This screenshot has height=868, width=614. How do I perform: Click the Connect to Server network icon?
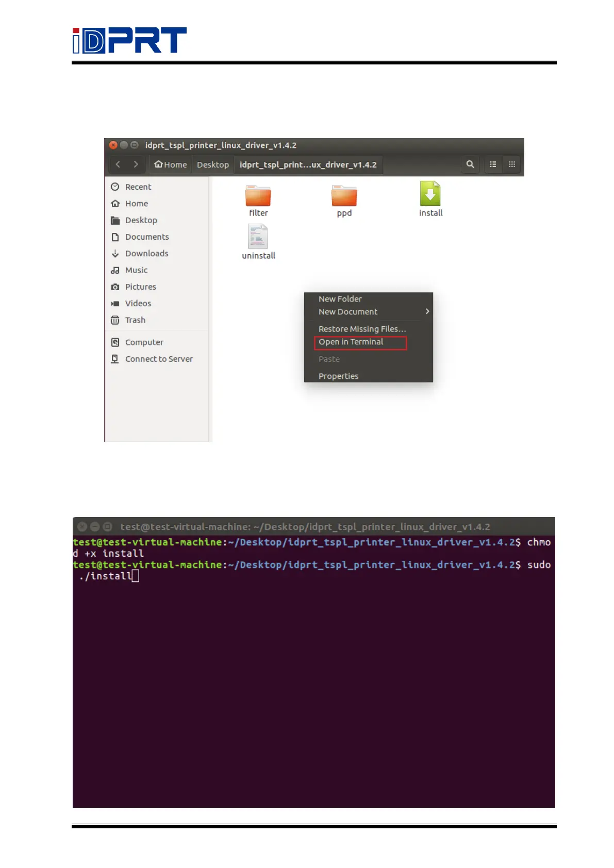click(x=115, y=359)
